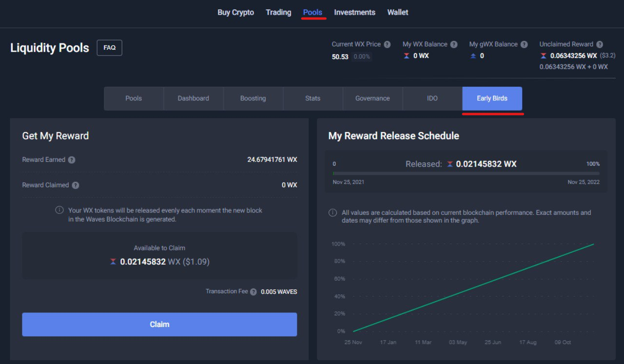Click info icon beside WX tokens release note
The width and height of the screenshot is (624, 364).
(x=59, y=211)
